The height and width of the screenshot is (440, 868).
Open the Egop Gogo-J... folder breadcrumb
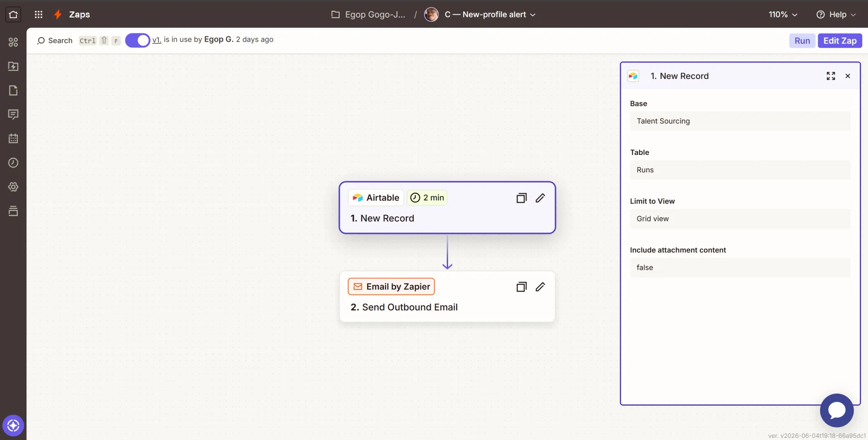pyautogui.click(x=375, y=15)
